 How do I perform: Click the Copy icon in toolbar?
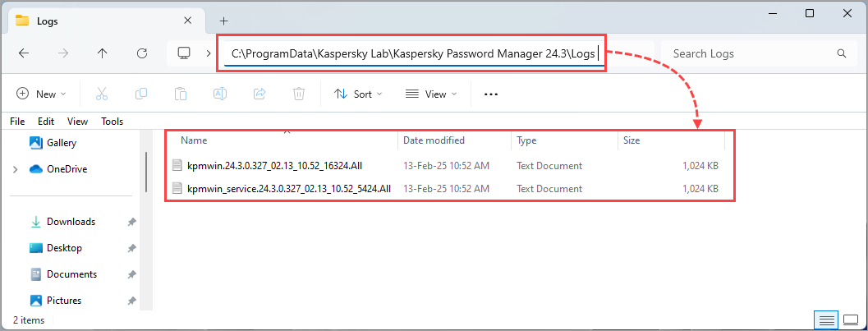click(141, 94)
